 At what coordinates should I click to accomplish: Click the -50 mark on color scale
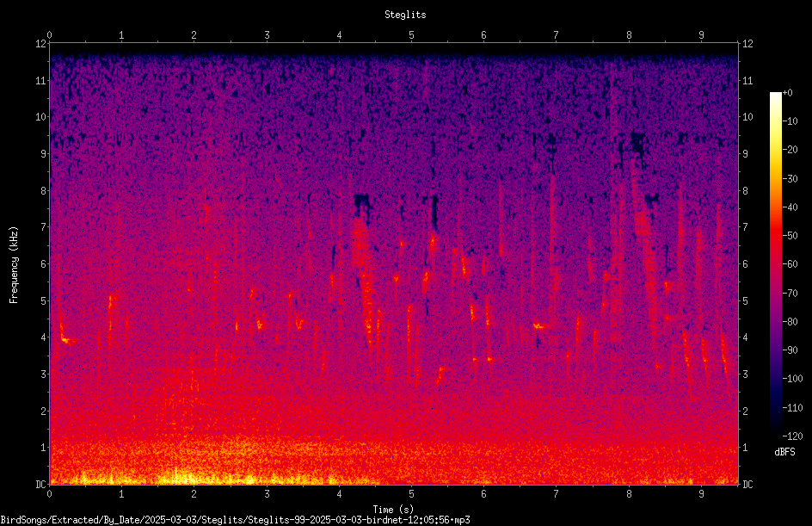point(790,236)
